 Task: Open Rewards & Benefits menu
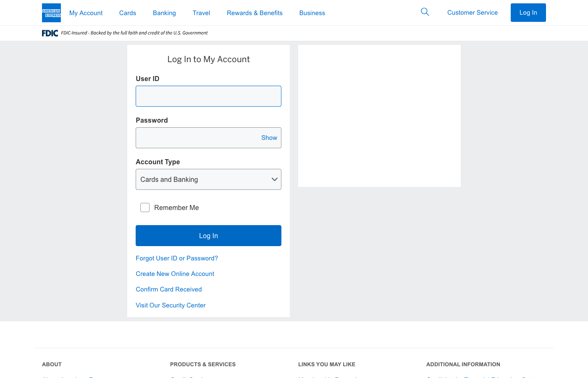[x=255, y=13]
